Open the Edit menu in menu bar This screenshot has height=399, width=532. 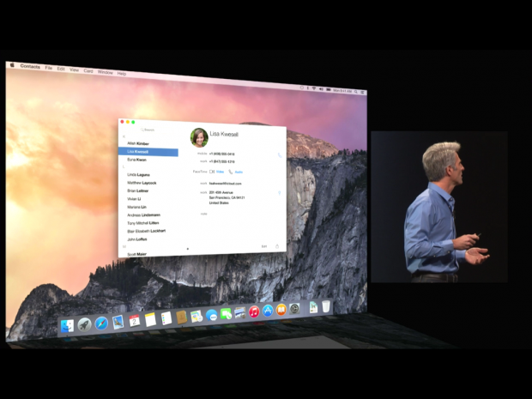point(61,69)
